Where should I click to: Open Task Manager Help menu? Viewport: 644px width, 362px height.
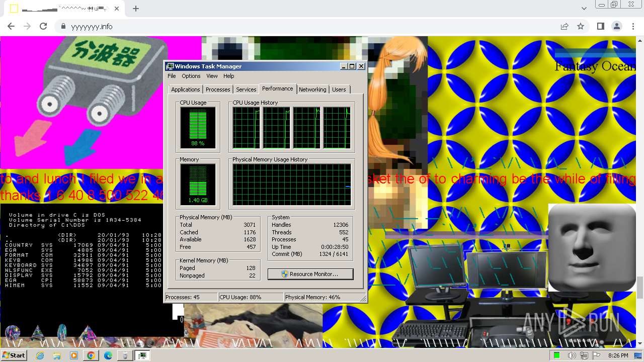point(229,76)
